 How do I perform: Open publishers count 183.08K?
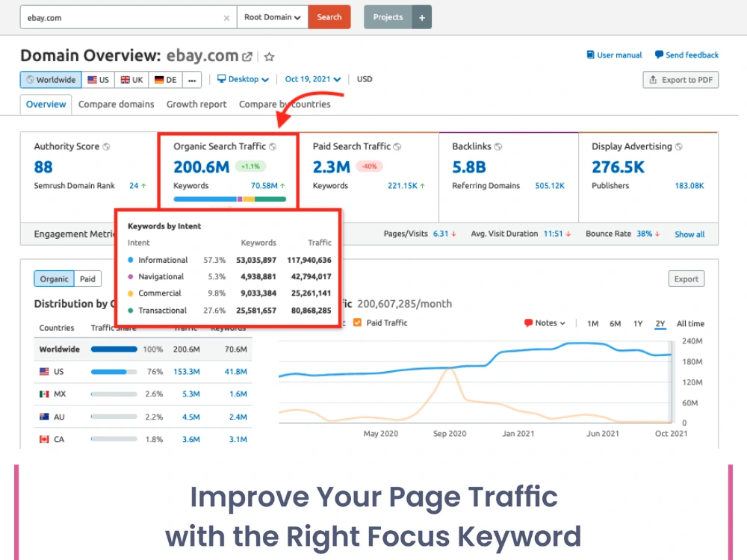[x=689, y=186]
